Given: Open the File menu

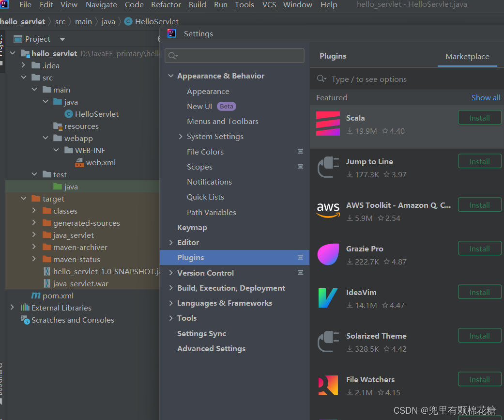Looking at the screenshot, I should point(25,5).
